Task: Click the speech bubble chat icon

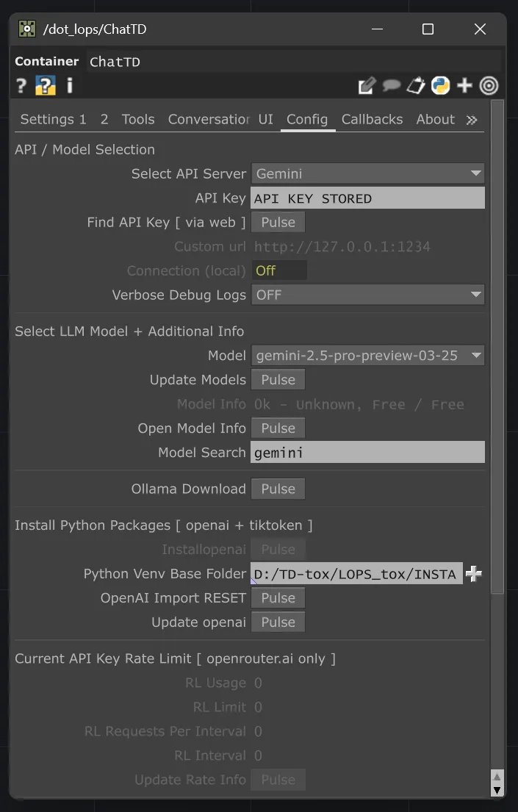Action: [392, 86]
